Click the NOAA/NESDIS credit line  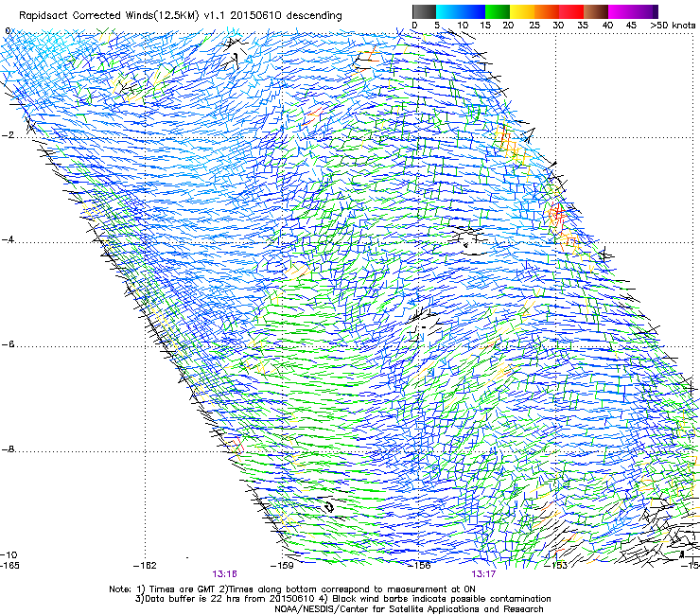tap(409, 609)
